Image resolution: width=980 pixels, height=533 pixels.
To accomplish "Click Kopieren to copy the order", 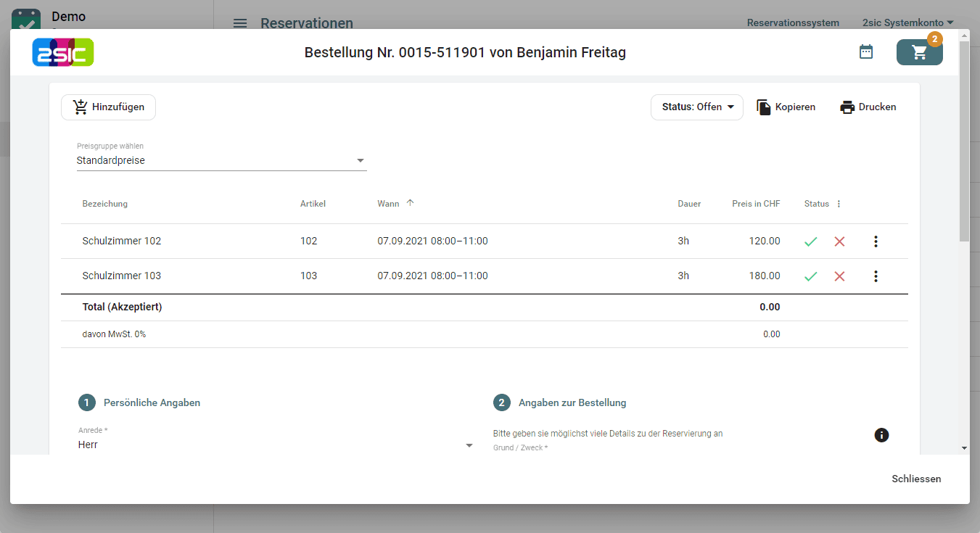I will click(x=786, y=107).
